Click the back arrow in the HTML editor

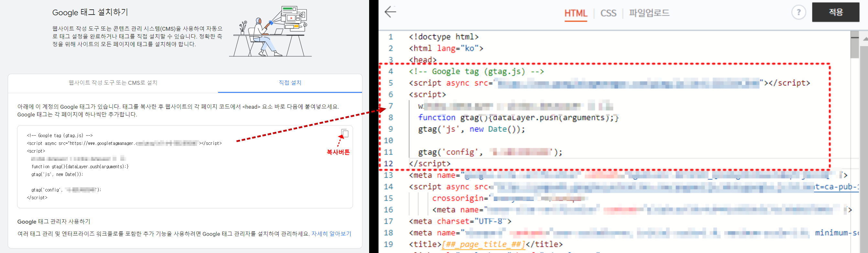[390, 12]
